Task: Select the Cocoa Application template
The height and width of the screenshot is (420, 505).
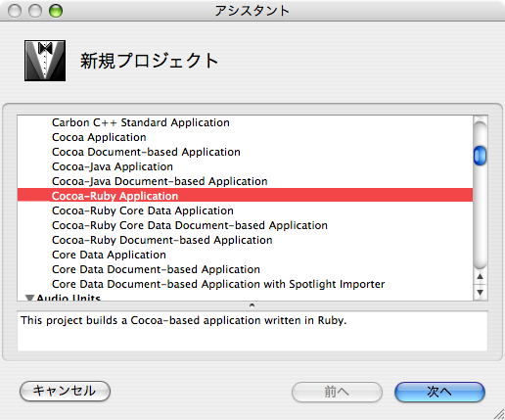Action: (x=99, y=137)
